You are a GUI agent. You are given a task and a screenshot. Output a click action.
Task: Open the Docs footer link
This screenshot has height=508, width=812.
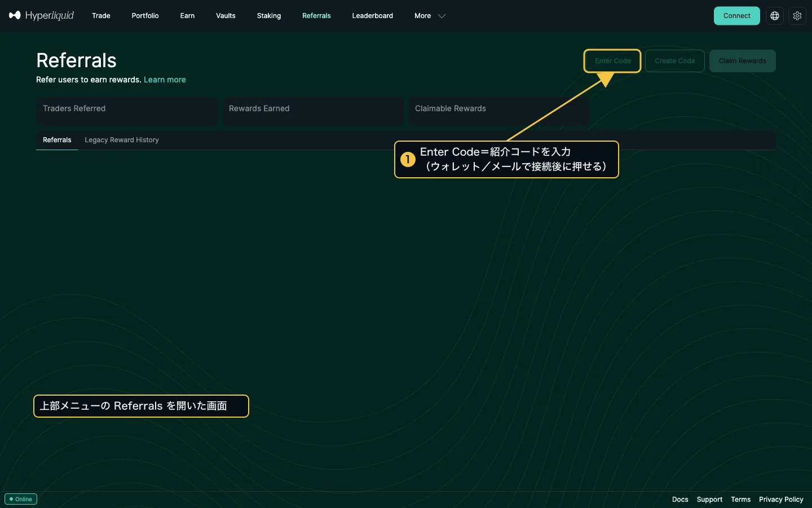point(680,500)
